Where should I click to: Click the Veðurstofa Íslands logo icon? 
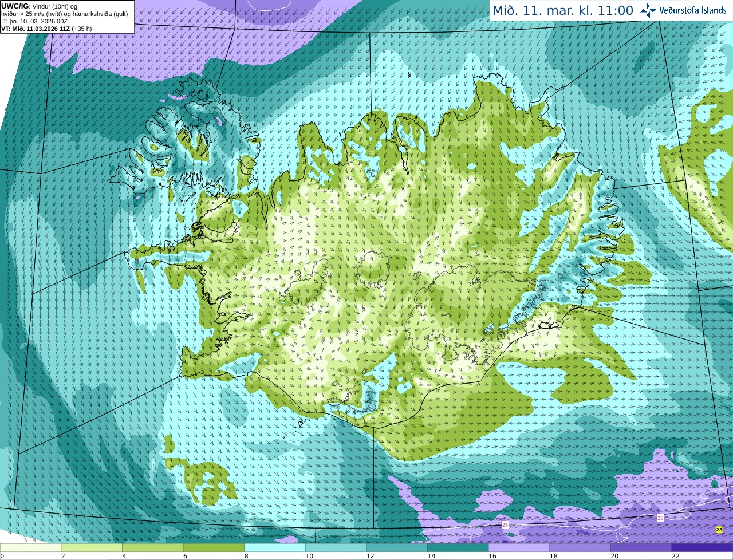point(648,10)
